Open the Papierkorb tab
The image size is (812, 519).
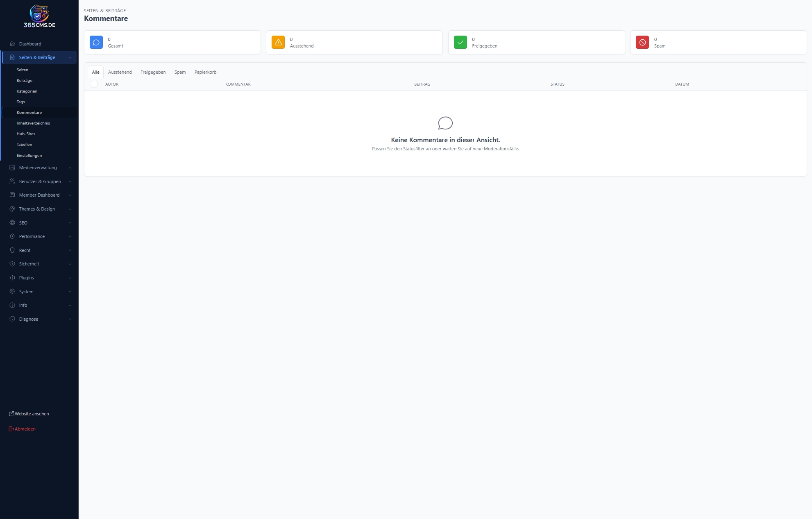(x=205, y=72)
